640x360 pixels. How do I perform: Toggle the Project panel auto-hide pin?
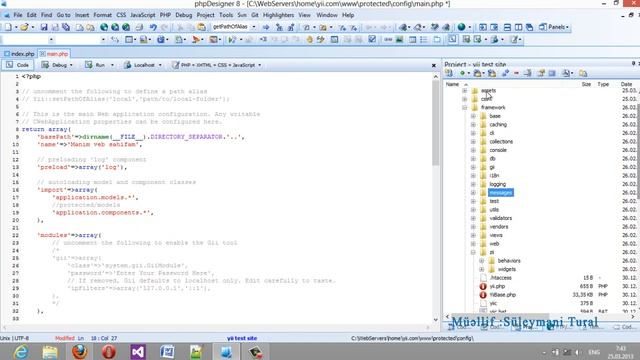click(x=633, y=64)
